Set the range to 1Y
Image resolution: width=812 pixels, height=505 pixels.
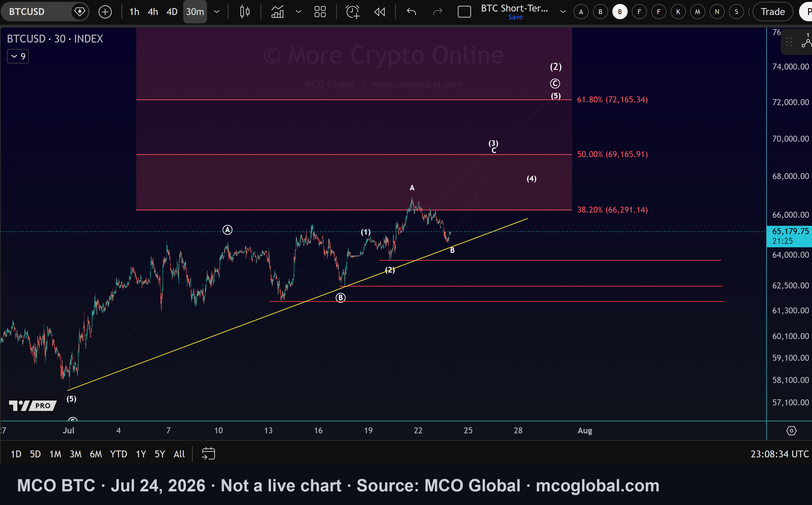pos(141,454)
